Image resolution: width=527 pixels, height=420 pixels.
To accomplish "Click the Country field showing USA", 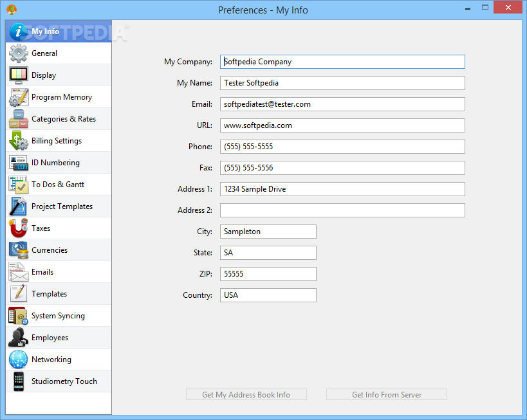I will pos(268,295).
